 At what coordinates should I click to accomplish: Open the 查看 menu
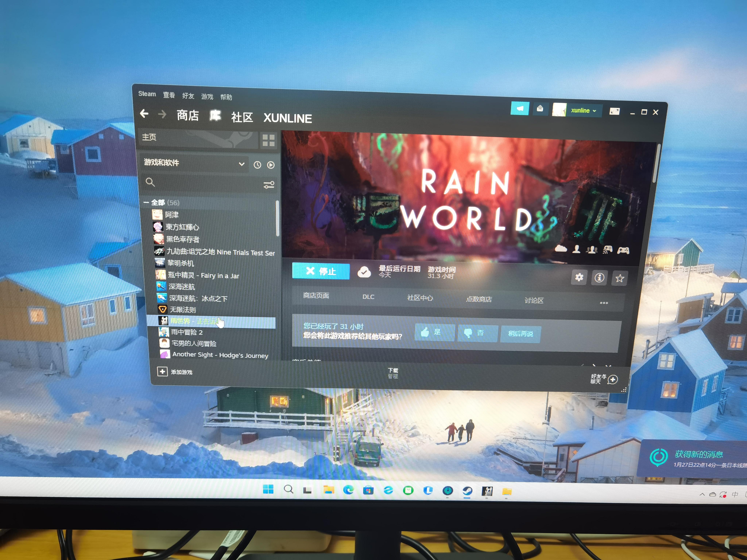click(x=169, y=95)
